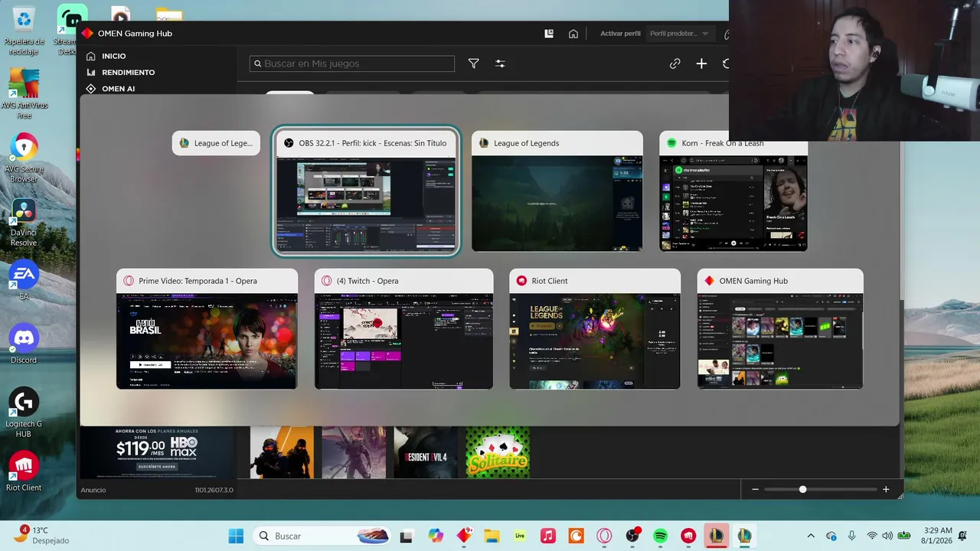This screenshot has width=980, height=551.
Task: Open the notifications bell in the tray
Action: click(962, 536)
